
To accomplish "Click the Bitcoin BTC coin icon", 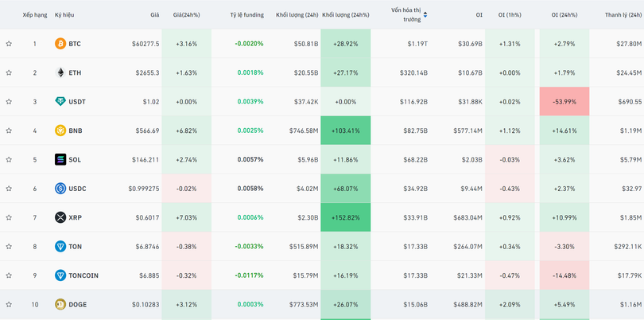I will [60, 44].
